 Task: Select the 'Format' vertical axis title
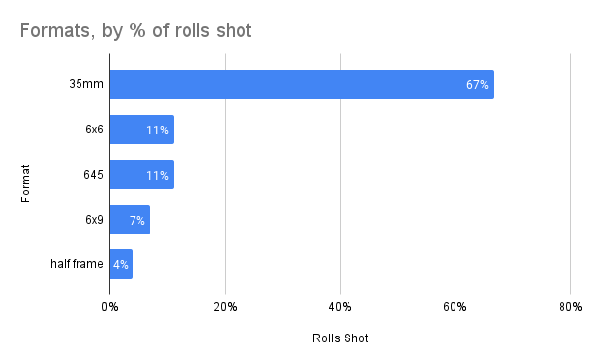(26, 183)
